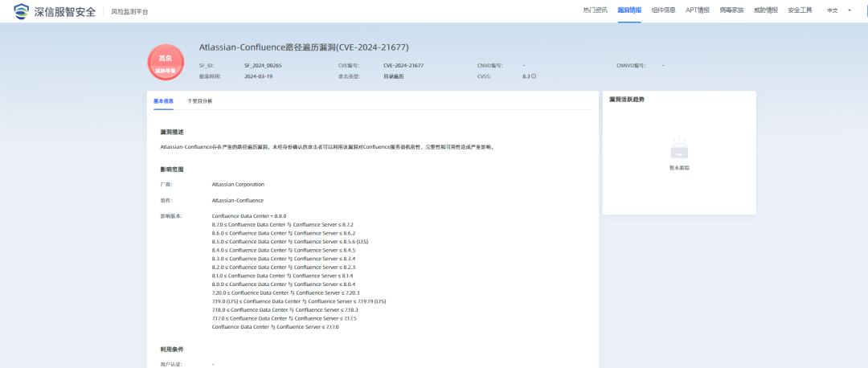Click the version row ending ≤ 8.1.4
Screen dimensions: 868x368
coord(282,276)
